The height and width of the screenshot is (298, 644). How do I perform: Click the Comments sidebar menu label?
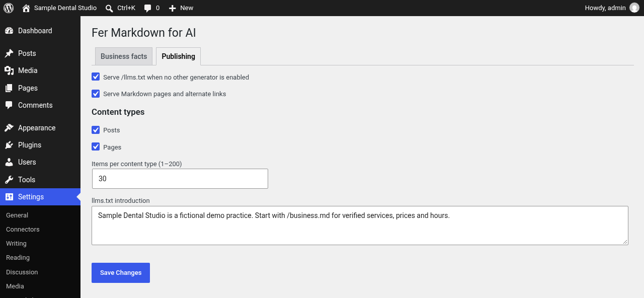35,105
